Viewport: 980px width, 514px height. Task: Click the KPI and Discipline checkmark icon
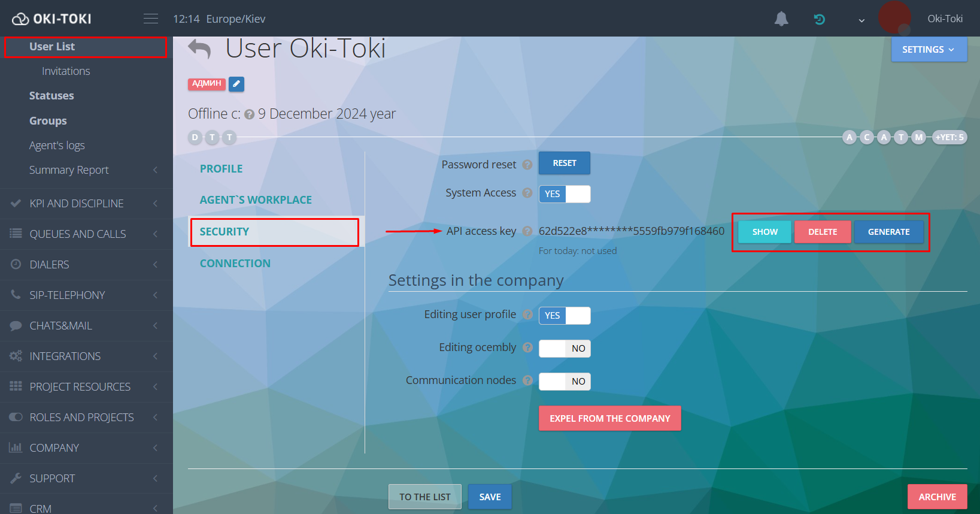pos(16,203)
